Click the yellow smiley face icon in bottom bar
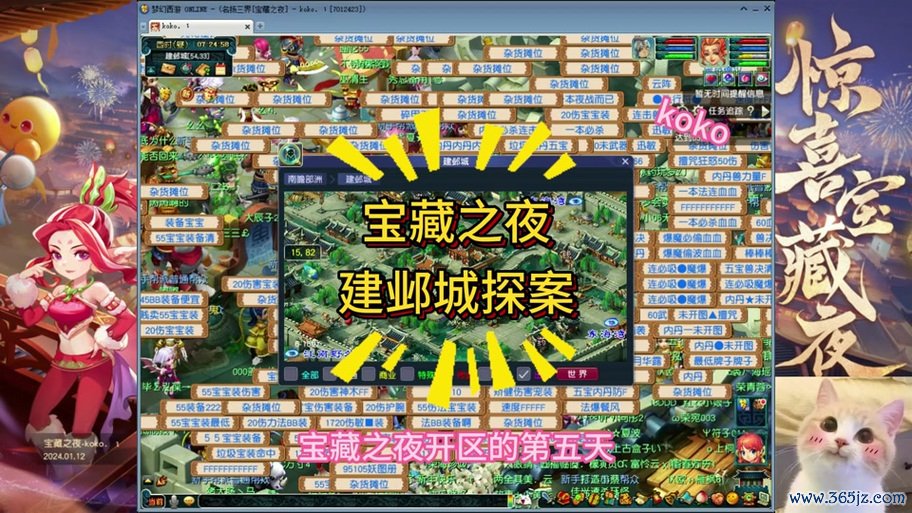912x513 pixels. click(x=732, y=498)
